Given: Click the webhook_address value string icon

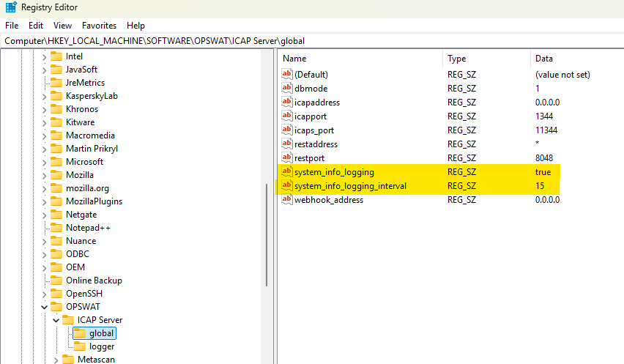Looking at the screenshot, I should pyautogui.click(x=286, y=199).
